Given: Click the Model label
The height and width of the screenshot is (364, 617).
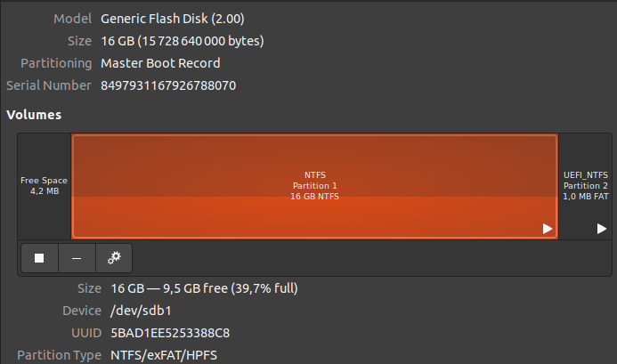Looking at the screenshot, I should pyautogui.click(x=72, y=18).
